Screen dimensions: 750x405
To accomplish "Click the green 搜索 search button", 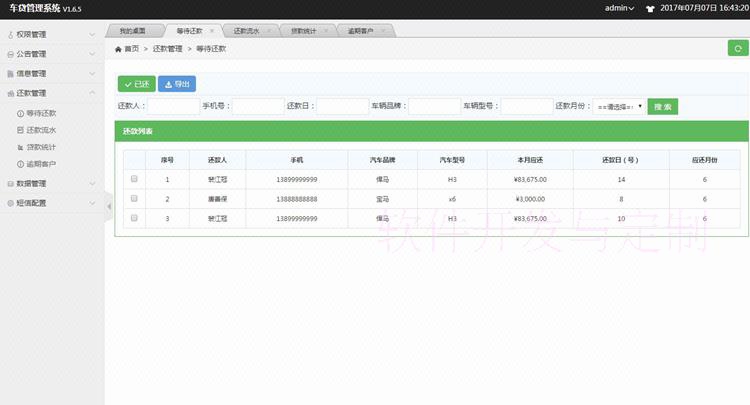I will [662, 107].
